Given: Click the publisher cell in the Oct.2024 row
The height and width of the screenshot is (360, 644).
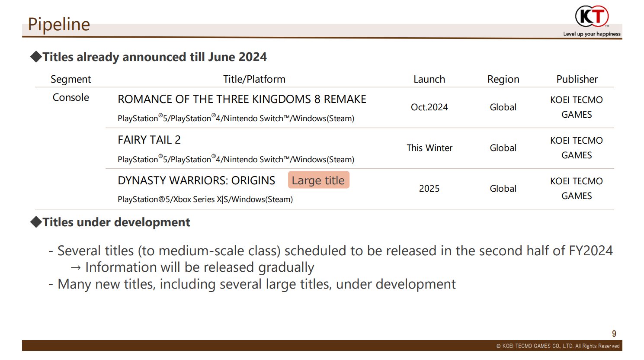Looking at the screenshot, I should pos(577,107).
